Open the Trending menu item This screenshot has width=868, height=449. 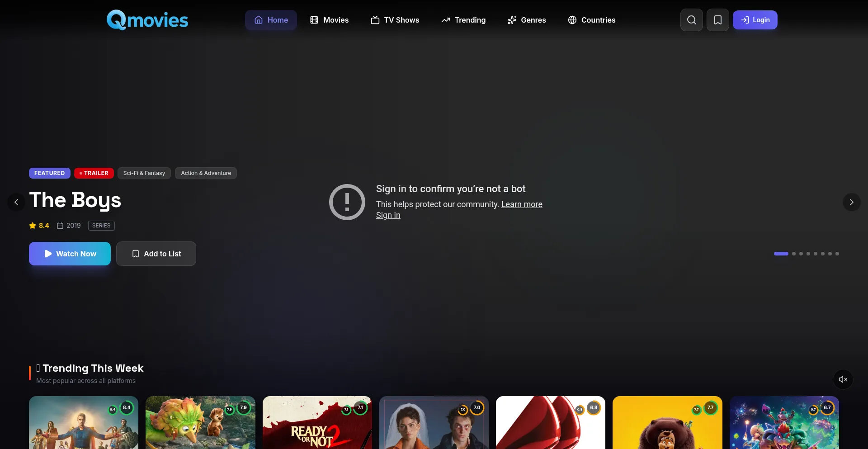(x=463, y=20)
